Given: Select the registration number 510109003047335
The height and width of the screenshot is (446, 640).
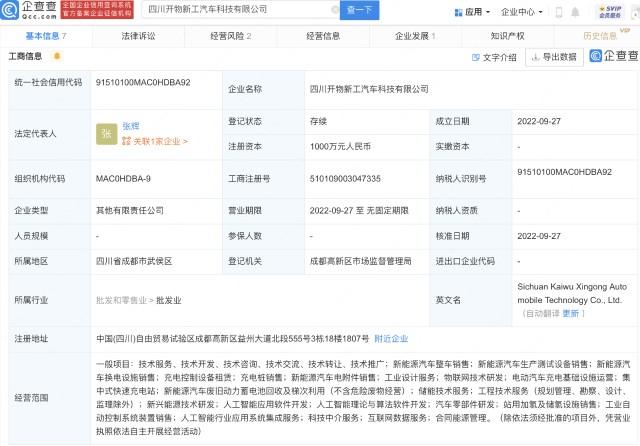Looking at the screenshot, I should coord(345,178).
